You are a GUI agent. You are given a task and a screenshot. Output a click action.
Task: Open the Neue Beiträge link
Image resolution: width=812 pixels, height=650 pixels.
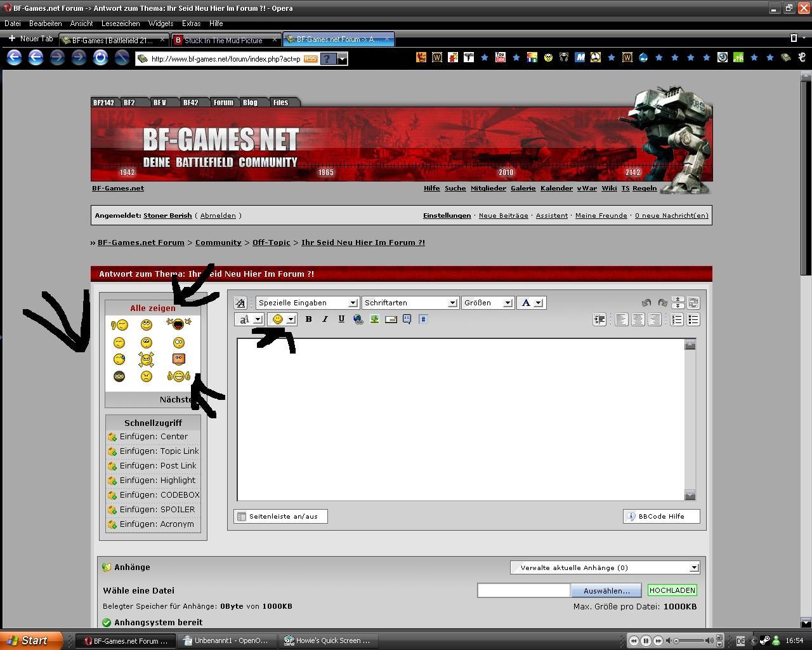[x=503, y=215]
